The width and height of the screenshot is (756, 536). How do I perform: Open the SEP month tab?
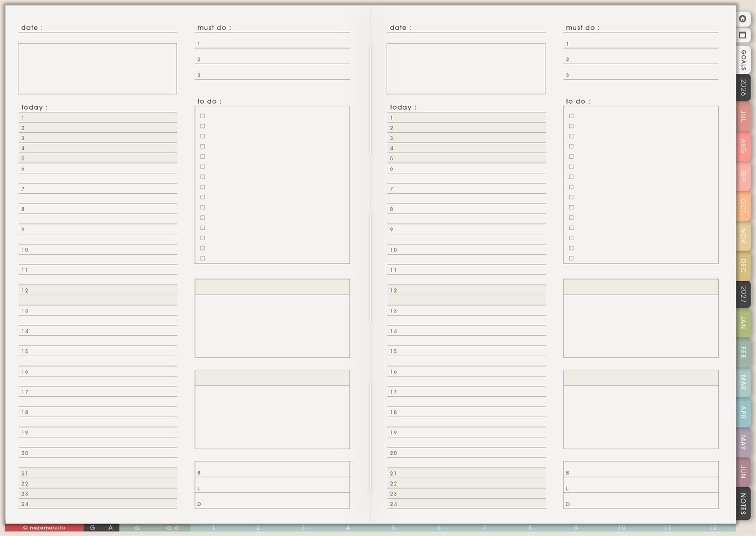(744, 176)
